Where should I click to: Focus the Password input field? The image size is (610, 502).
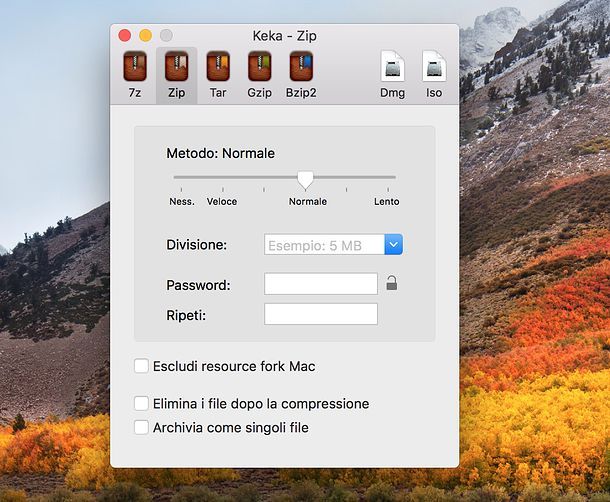[x=321, y=283]
